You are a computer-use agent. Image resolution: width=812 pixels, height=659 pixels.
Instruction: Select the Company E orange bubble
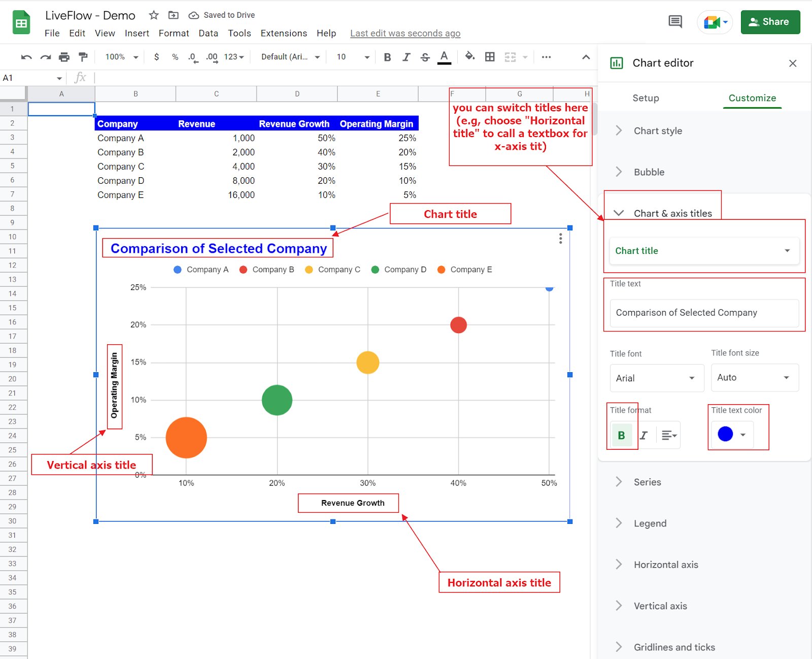tap(186, 438)
